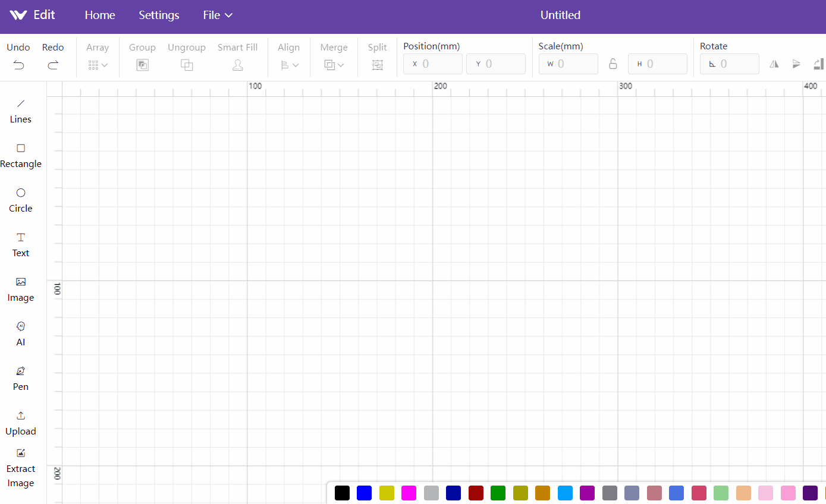Pick the orange-brown color swatch
The height and width of the screenshot is (504, 826).
543,493
